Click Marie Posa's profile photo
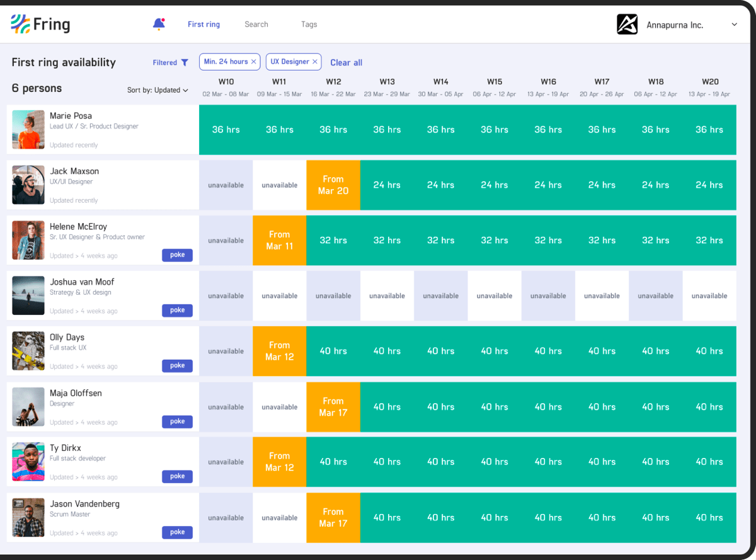 (x=28, y=129)
